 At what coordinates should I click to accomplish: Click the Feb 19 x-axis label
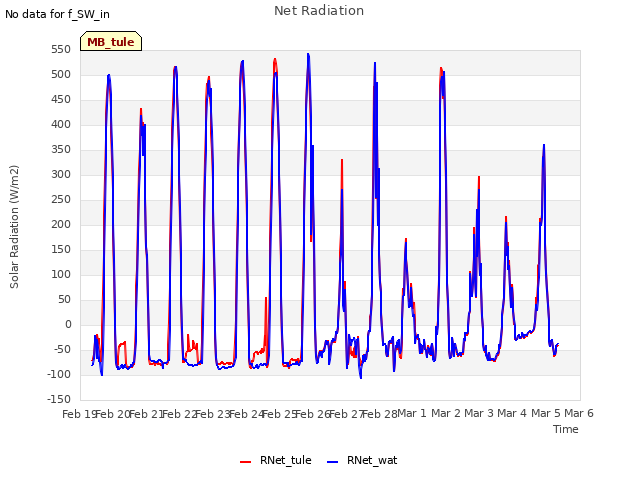tap(79, 414)
